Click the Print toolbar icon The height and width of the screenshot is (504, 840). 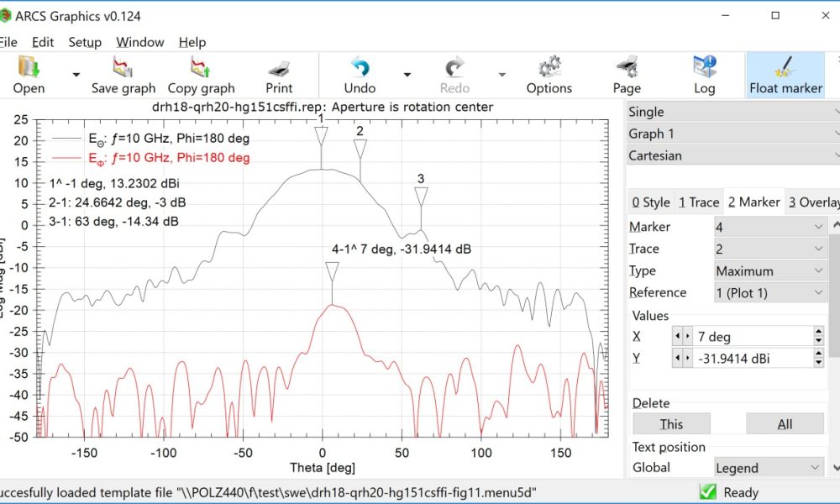[279, 67]
